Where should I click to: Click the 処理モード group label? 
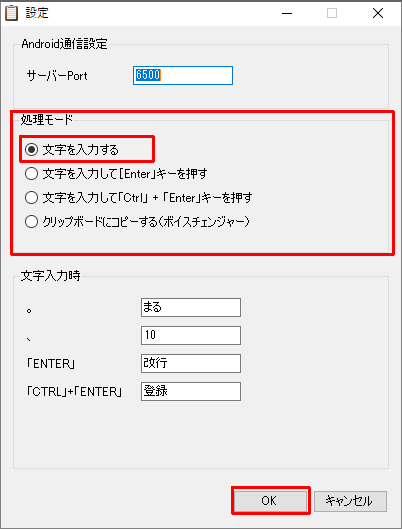click(x=47, y=119)
